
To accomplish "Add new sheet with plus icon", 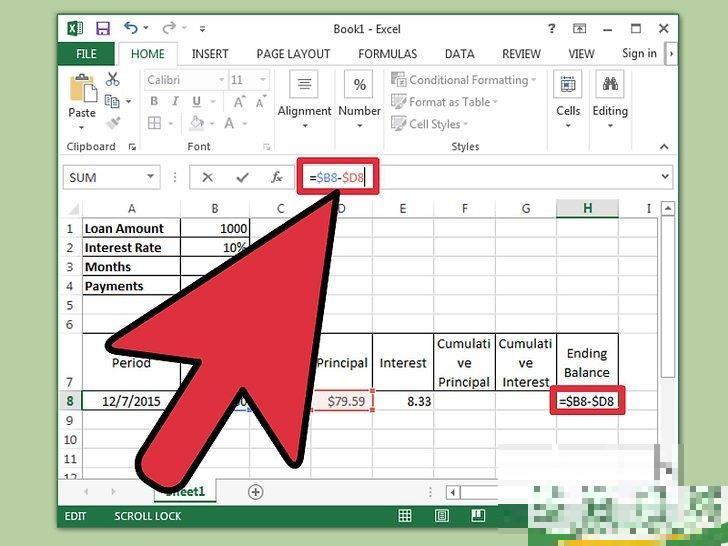I will [x=255, y=491].
